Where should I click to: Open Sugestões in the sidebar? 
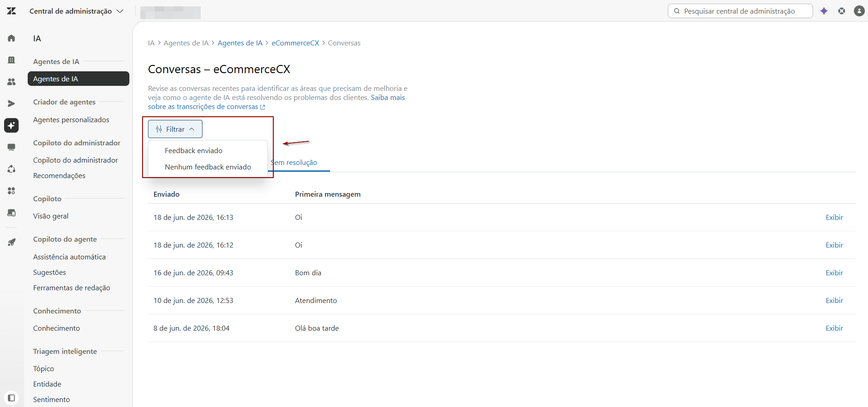(x=49, y=272)
